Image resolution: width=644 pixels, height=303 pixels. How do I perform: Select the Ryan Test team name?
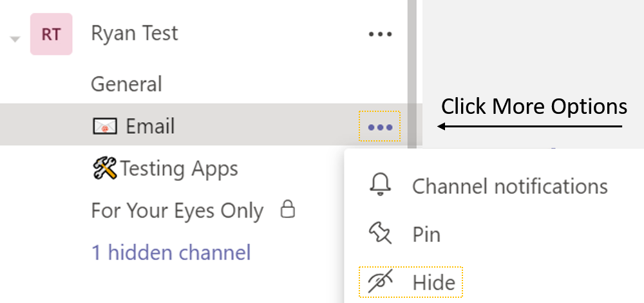[x=135, y=33]
